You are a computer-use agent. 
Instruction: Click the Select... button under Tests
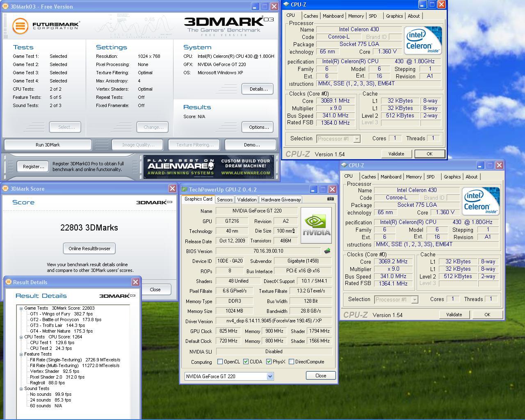(65, 127)
